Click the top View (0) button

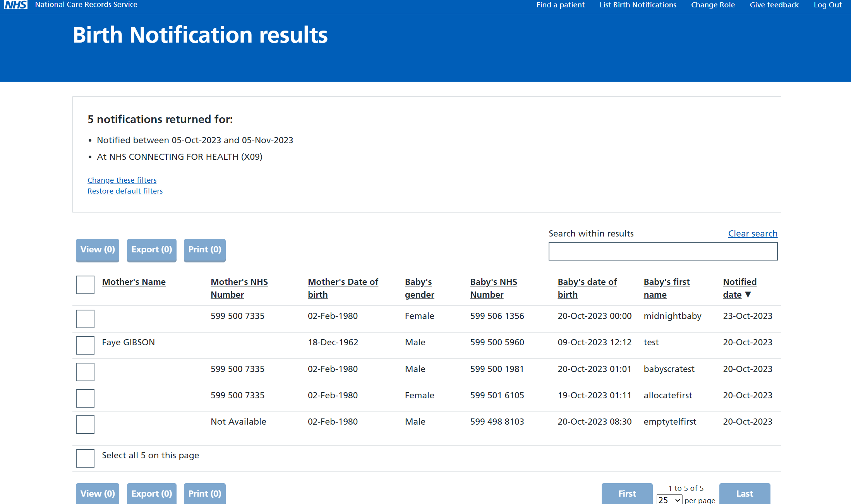(98, 250)
